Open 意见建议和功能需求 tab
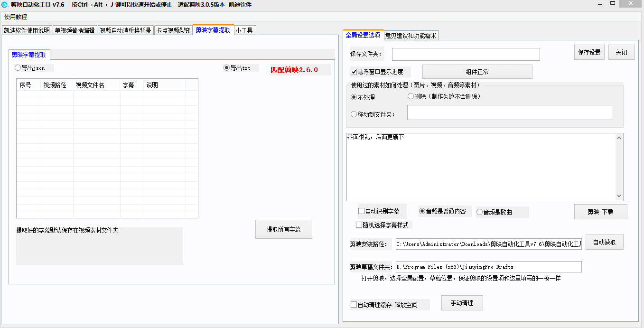Image resolution: width=644 pixels, height=328 pixels. (x=411, y=35)
